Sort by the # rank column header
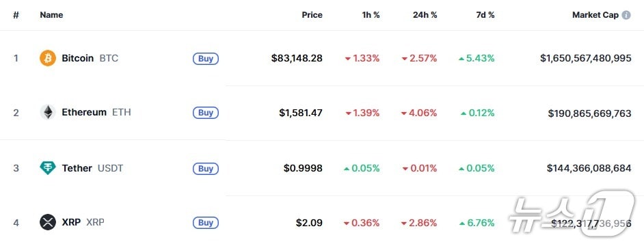The image size is (644, 246). 16,15
